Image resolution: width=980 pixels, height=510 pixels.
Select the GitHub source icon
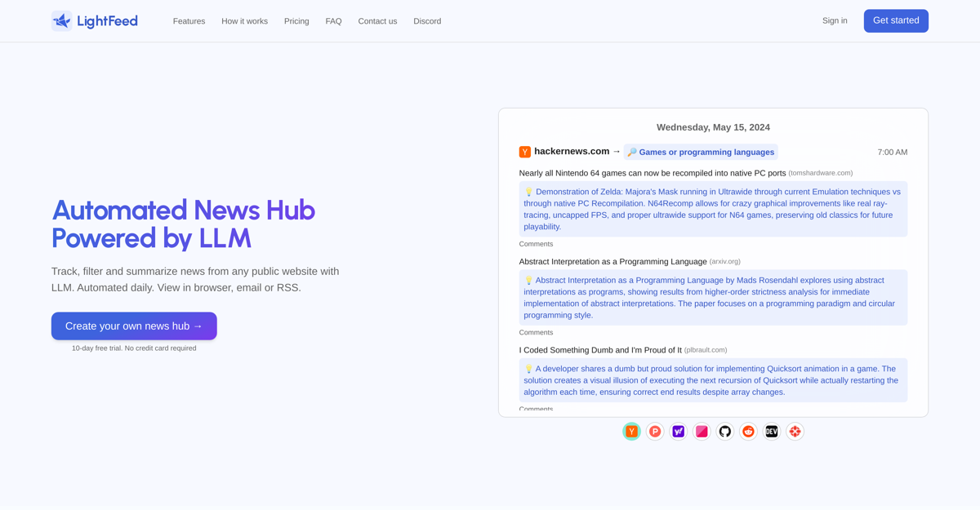[725, 432]
